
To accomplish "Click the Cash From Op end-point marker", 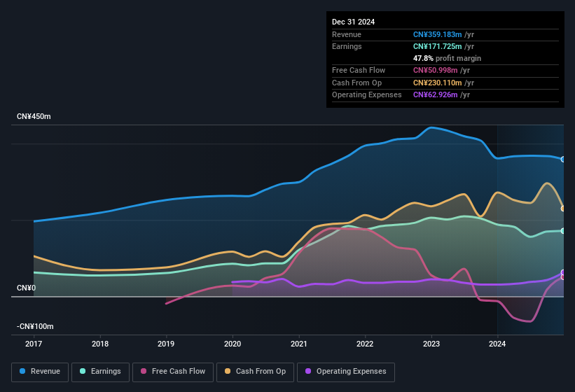I will tap(563, 209).
